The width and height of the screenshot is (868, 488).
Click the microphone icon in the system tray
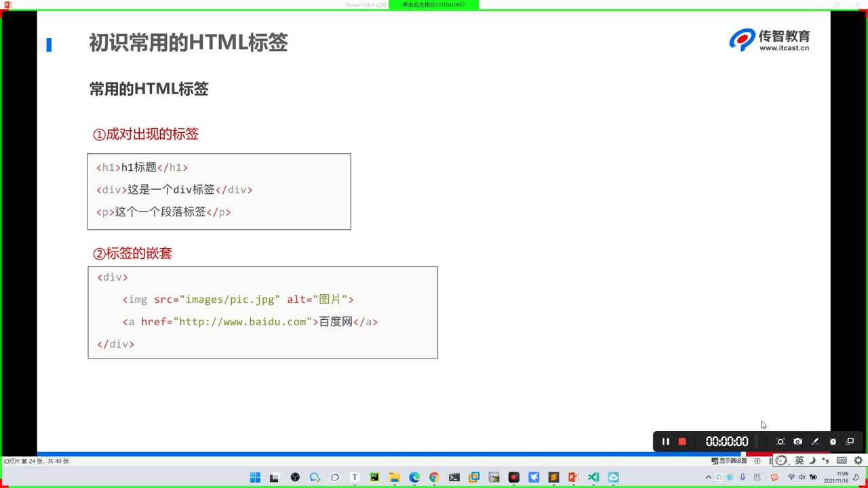coord(743,477)
